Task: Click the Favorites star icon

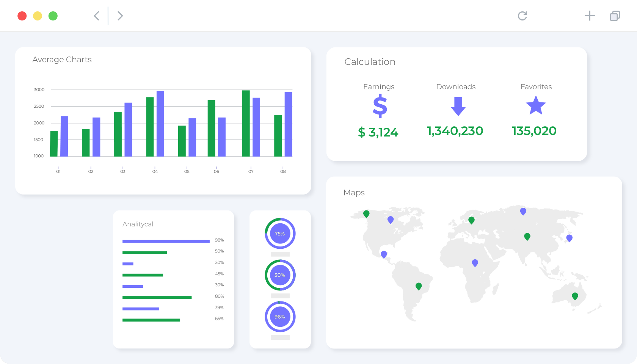Action: click(536, 105)
